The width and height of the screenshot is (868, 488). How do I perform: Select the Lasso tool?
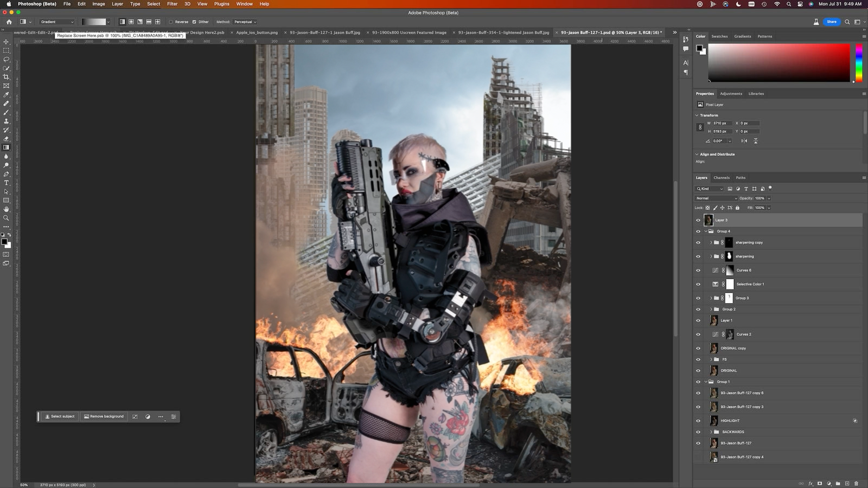6,59
